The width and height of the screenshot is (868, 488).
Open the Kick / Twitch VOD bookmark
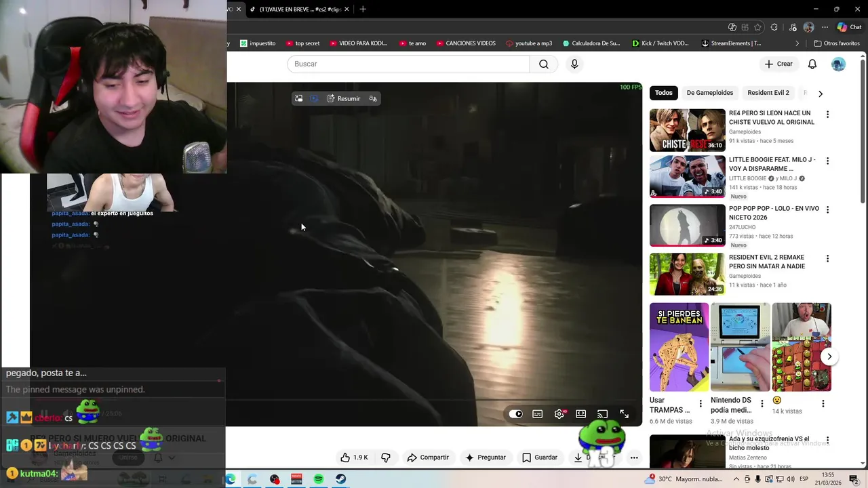click(x=660, y=43)
